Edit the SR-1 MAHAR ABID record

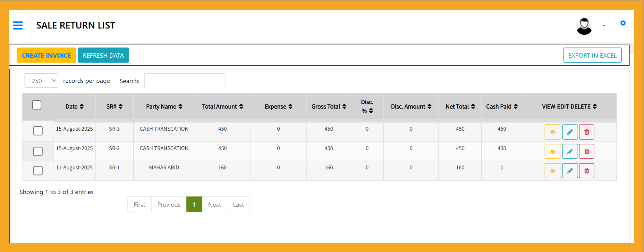point(570,171)
